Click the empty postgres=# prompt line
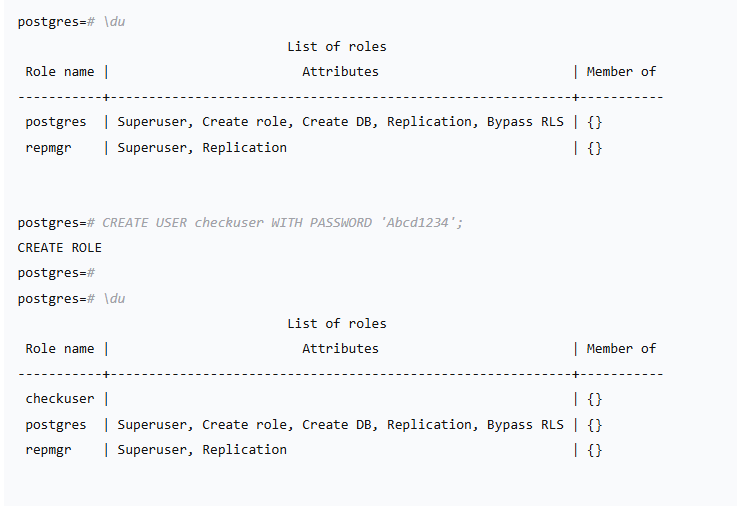The width and height of the screenshot is (737, 506). (x=56, y=272)
